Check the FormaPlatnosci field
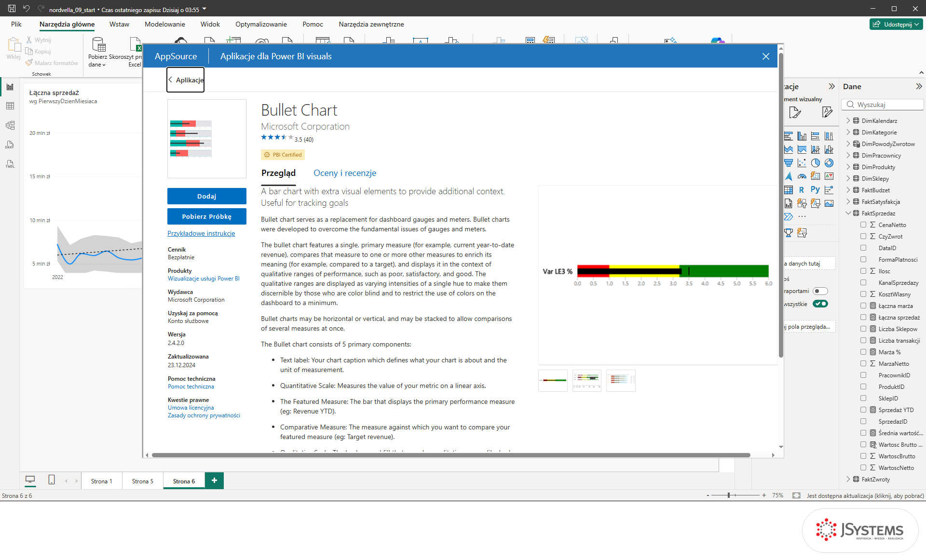The image size is (926, 560). [863, 260]
